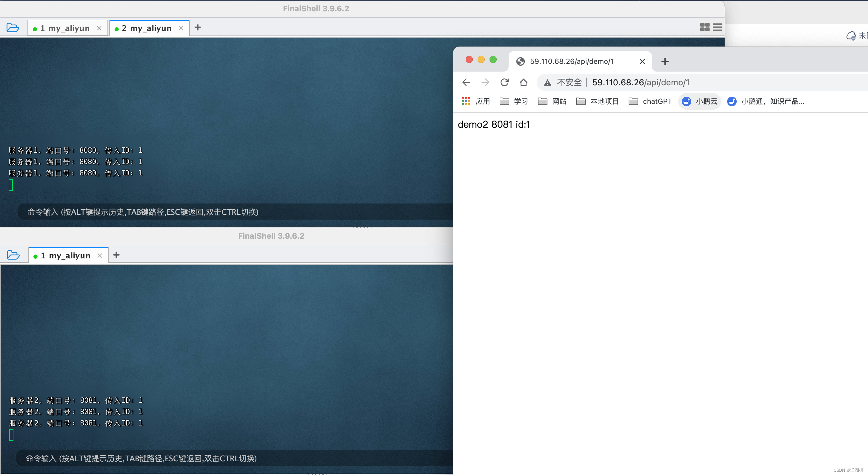Open the 小鹅通，知识产品 bookmark
This screenshot has width=868, height=475.
(x=766, y=101)
